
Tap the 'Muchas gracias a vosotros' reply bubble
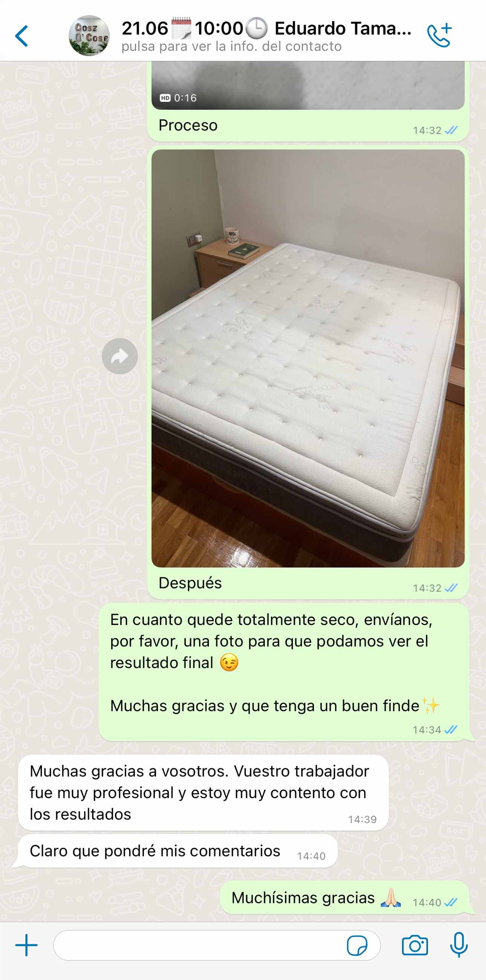203,793
